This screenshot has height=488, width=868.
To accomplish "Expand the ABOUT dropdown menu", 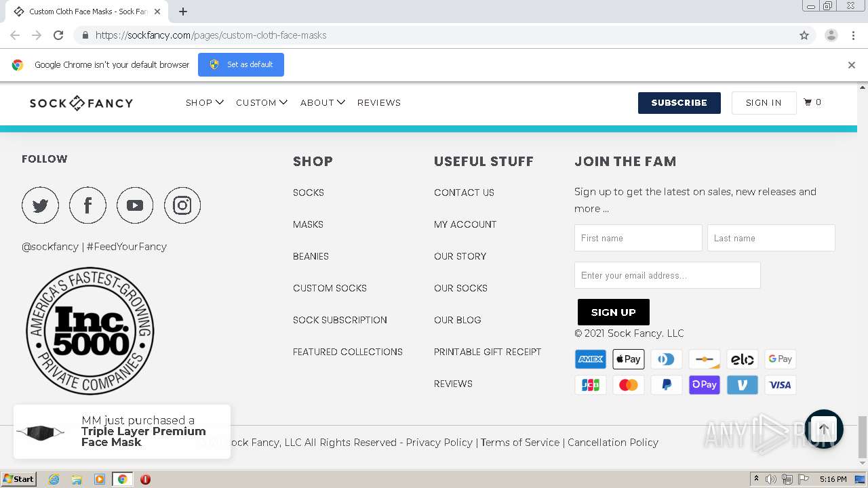I will tap(323, 102).
